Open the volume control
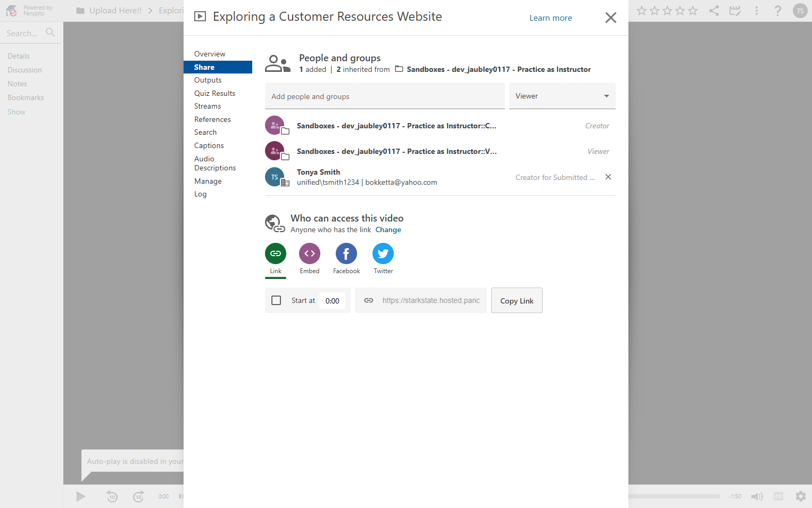Viewport: 812px width, 508px height. coord(757,496)
